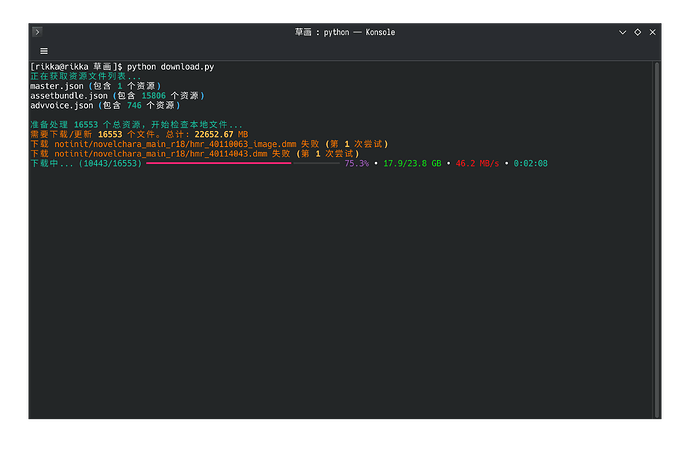The height and width of the screenshot is (452, 690).
Task: Click the '46.2 MB/s' speed value
Action: [477, 163]
